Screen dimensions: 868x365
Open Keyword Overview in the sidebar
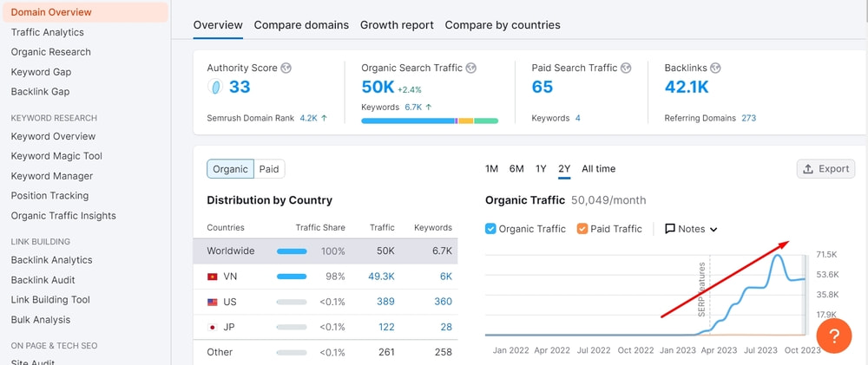[53, 136]
